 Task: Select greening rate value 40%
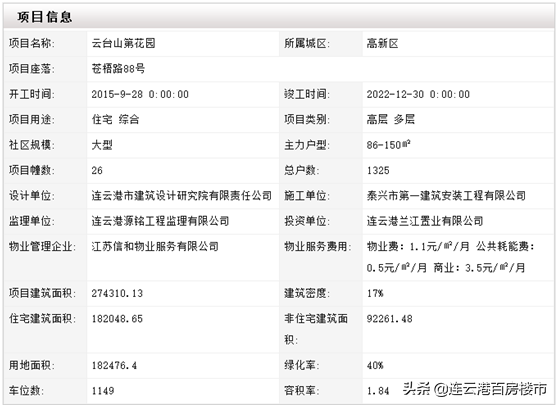coord(375,366)
